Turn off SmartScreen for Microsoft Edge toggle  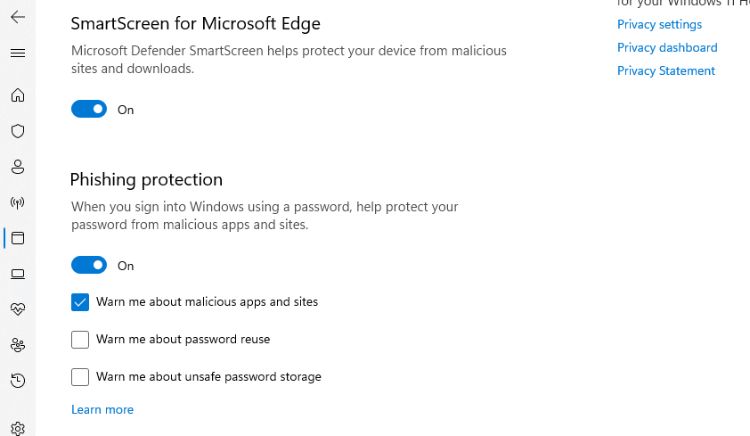[x=89, y=110]
